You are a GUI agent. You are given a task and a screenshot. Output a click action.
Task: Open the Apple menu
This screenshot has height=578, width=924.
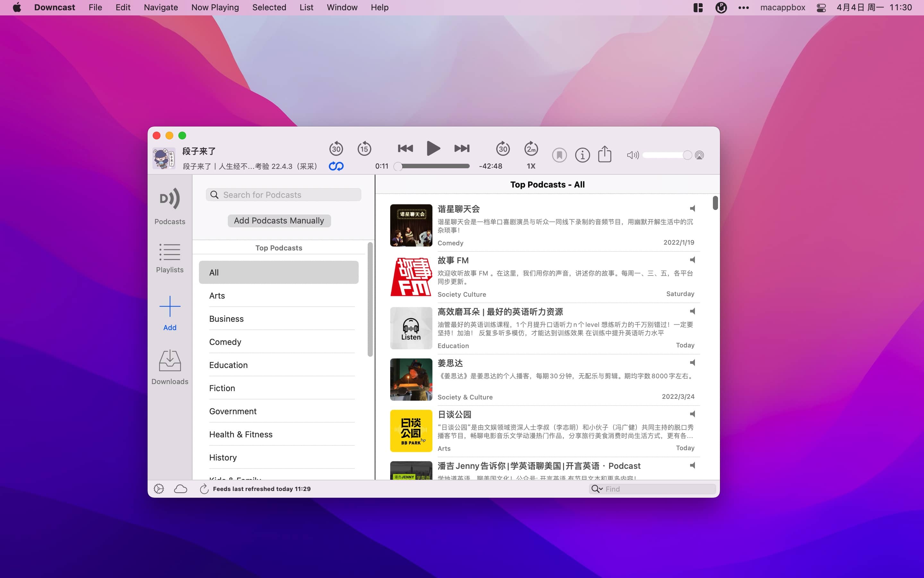coord(17,7)
